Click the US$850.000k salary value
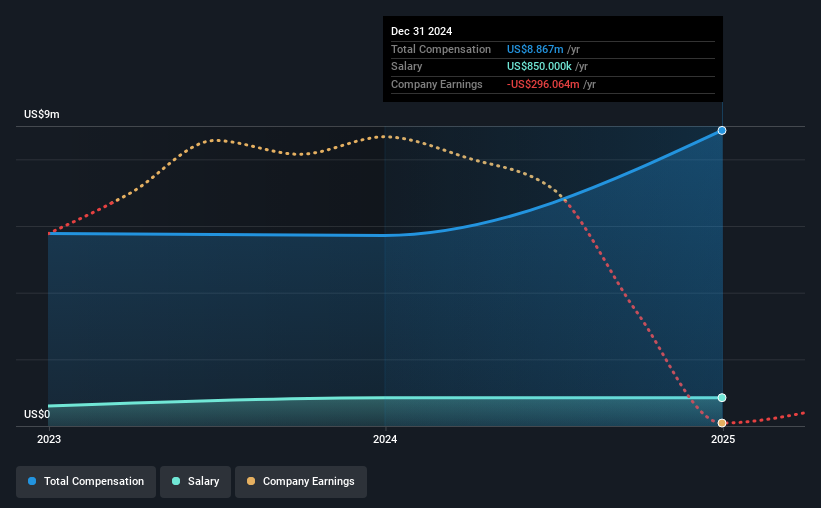The image size is (821, 508). 539,67
